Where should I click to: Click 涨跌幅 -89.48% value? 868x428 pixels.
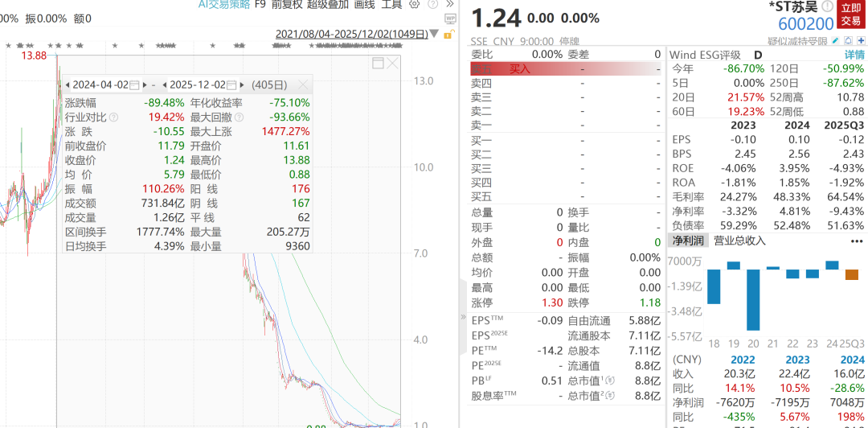(165, 103)
